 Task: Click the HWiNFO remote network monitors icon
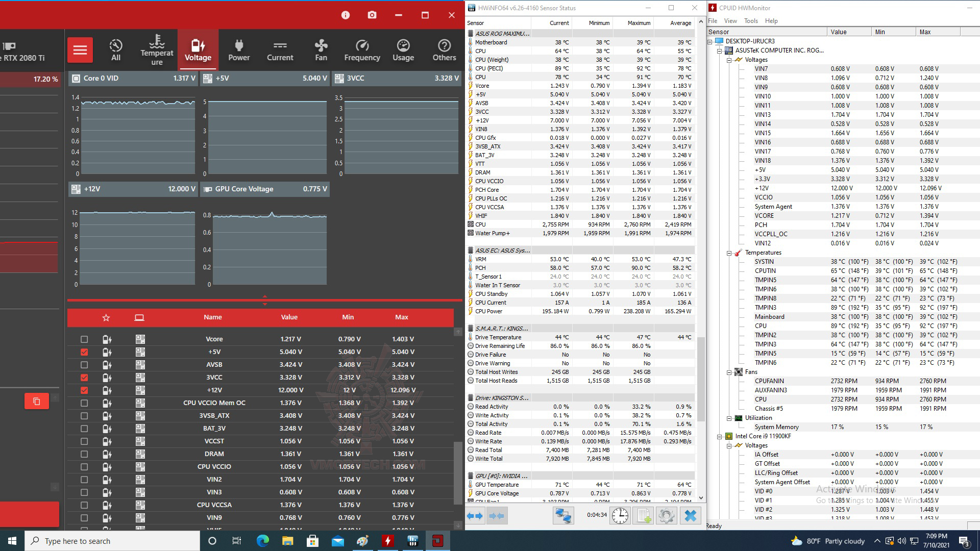click(563, 516)
